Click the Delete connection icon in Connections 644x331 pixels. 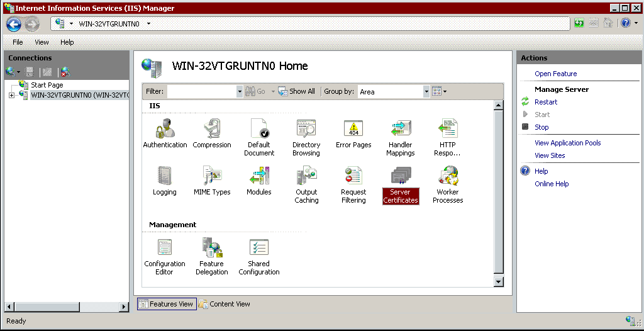[65, 72]
